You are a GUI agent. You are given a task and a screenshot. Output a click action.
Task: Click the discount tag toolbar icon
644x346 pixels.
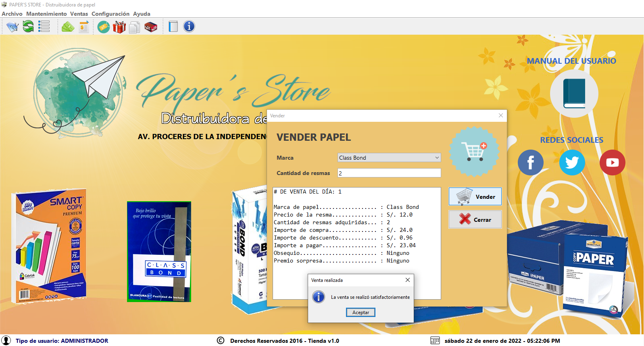click(104, 27)
